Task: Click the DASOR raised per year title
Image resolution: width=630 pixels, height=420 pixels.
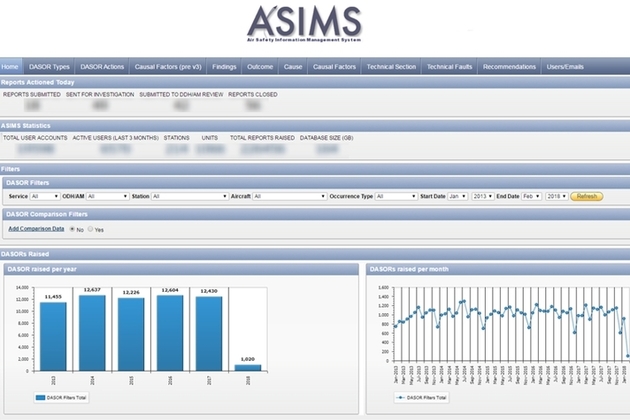Action: pos(42,269)
